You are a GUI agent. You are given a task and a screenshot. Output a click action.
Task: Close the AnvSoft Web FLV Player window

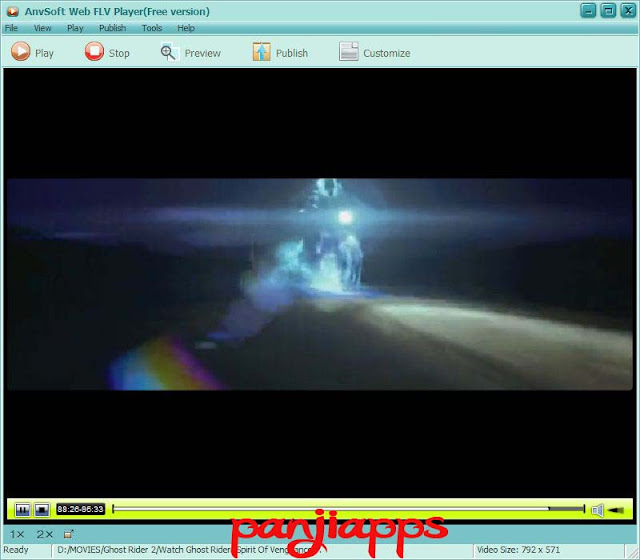point(628,11)
